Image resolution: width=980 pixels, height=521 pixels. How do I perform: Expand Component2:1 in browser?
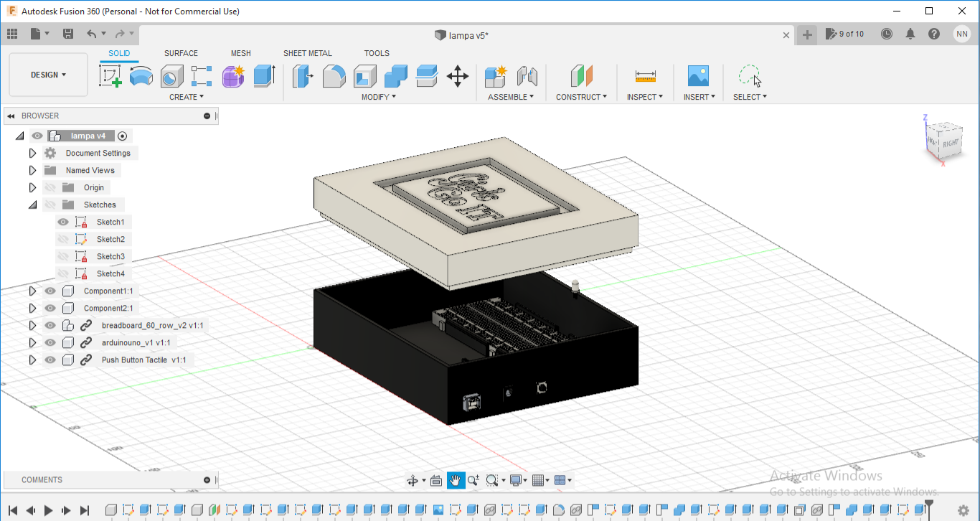pos(32,308)
